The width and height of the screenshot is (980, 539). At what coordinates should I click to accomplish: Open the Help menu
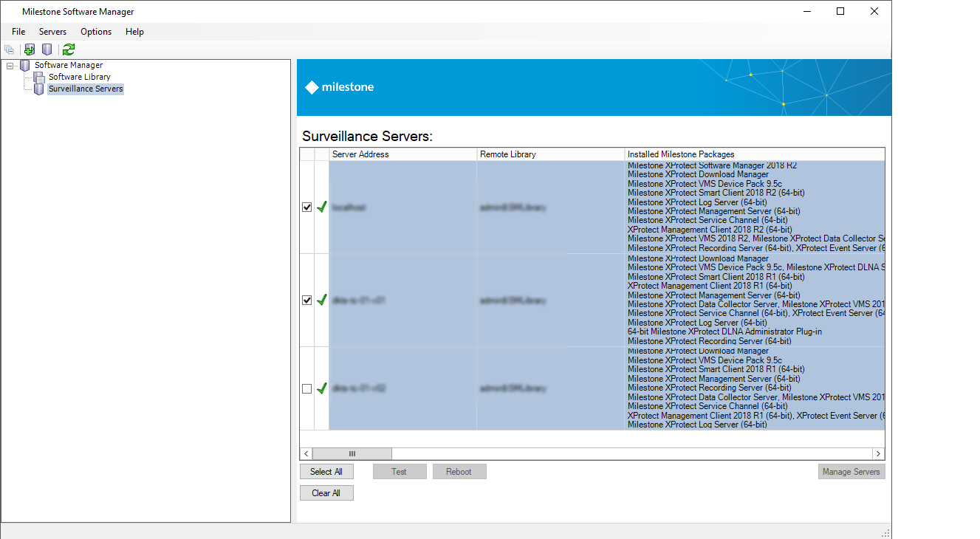[134, 32]
